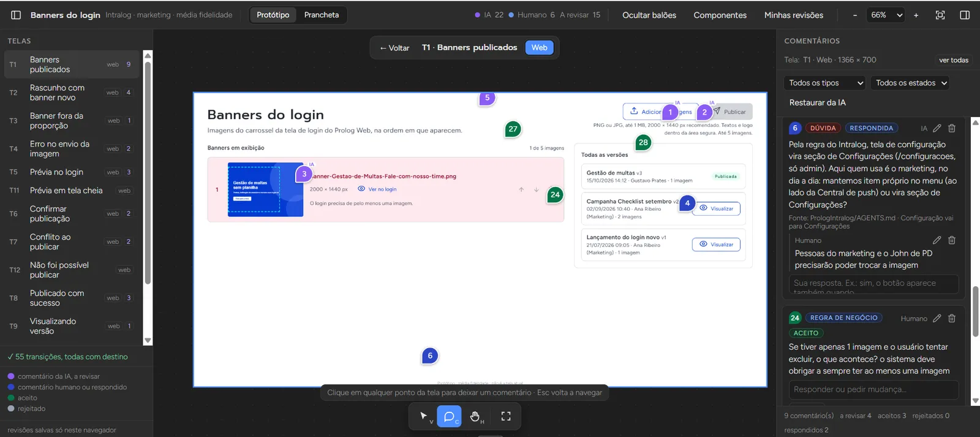Open the Todos os estados filter

click(x=911, y=83)
